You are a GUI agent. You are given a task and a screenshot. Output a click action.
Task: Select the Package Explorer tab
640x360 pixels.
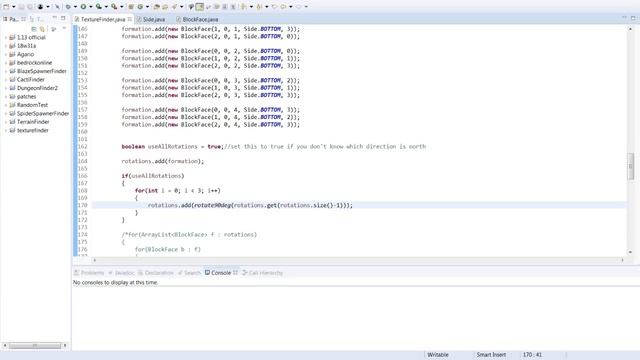coord(14,19)
